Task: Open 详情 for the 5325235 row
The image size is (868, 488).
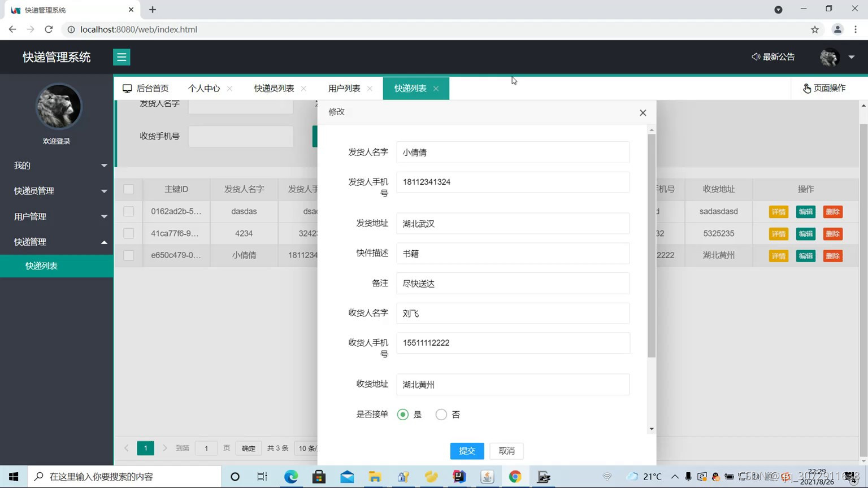Action: tap(779, 234)
